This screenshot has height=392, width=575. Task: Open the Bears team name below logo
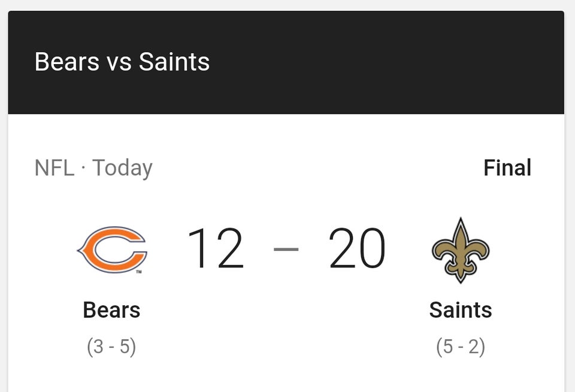(x=111, y=310)
